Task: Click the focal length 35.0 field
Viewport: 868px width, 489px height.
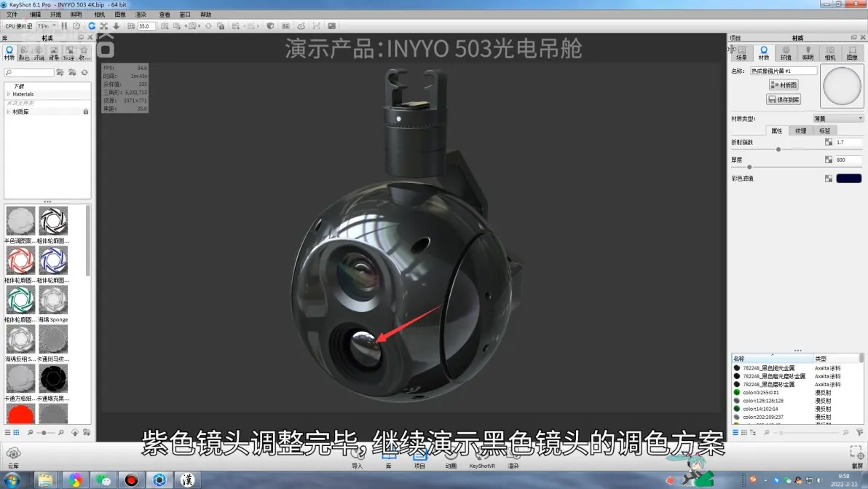Action: point(146,26)
